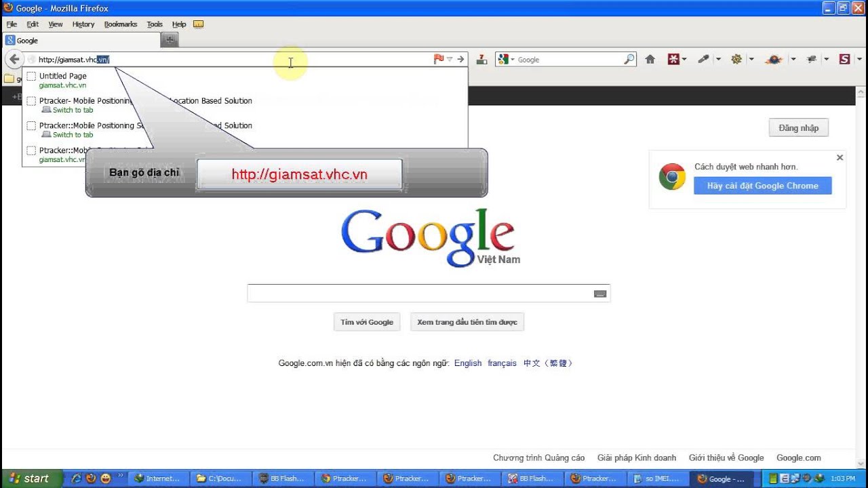Image resolution: width=868 pixels, height=488 pixels.
Task: Expand the quick launch chevron
Action: [121, 476]
